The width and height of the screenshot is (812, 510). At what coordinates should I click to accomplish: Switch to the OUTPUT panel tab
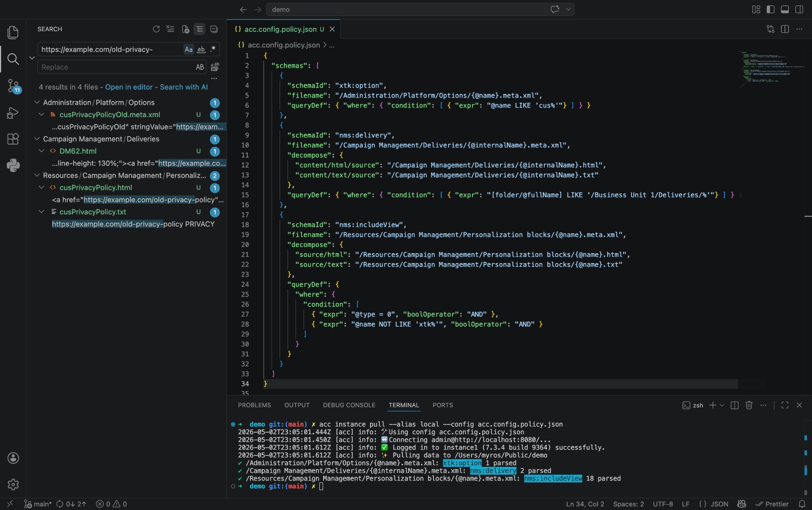click(x=297, y=405)
